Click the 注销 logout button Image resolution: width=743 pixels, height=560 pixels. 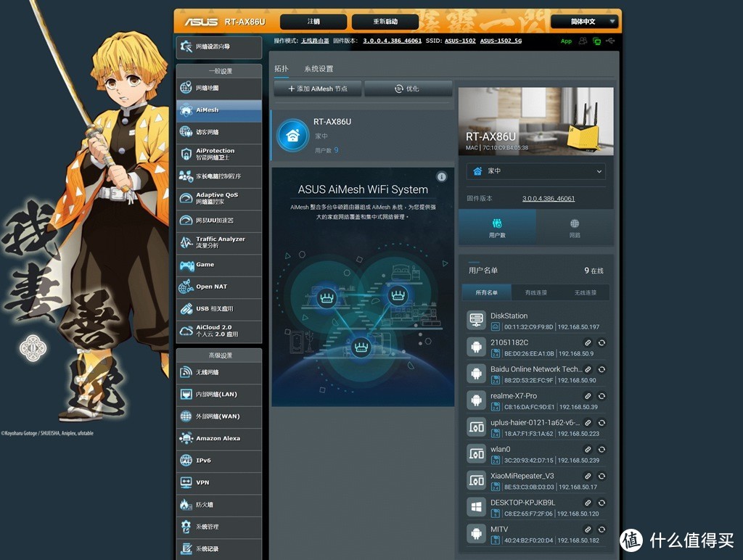coord(313,21)
